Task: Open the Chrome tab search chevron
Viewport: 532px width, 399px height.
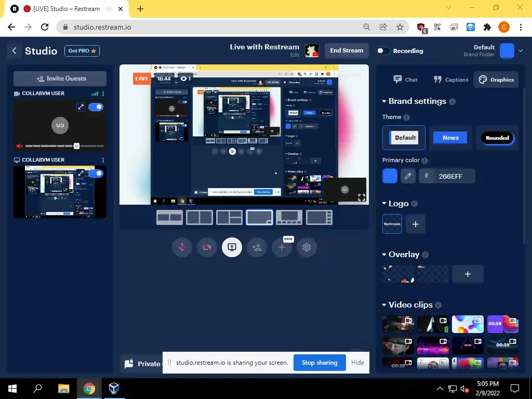Action: [448, 7]
